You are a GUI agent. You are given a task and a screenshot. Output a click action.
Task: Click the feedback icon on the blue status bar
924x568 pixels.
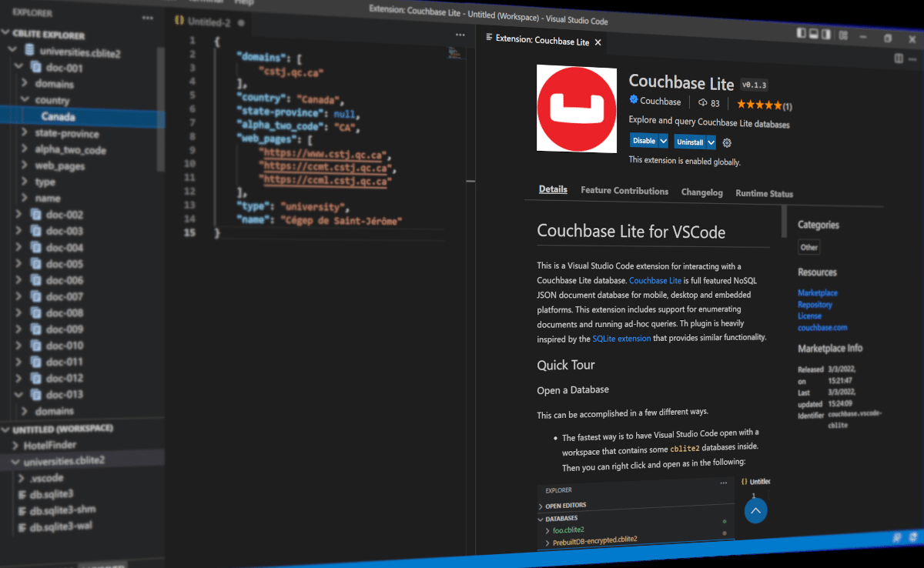click(x=897, y=539)
